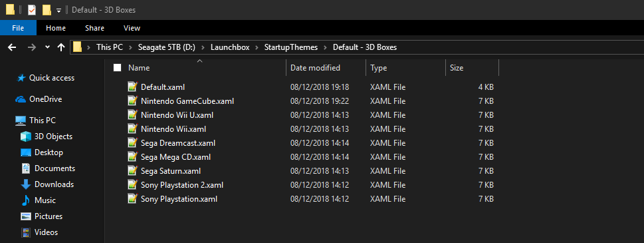Click the Sony Playstation.xaml file icon
This screenshot has width=644, height=243.
(132, 198)
